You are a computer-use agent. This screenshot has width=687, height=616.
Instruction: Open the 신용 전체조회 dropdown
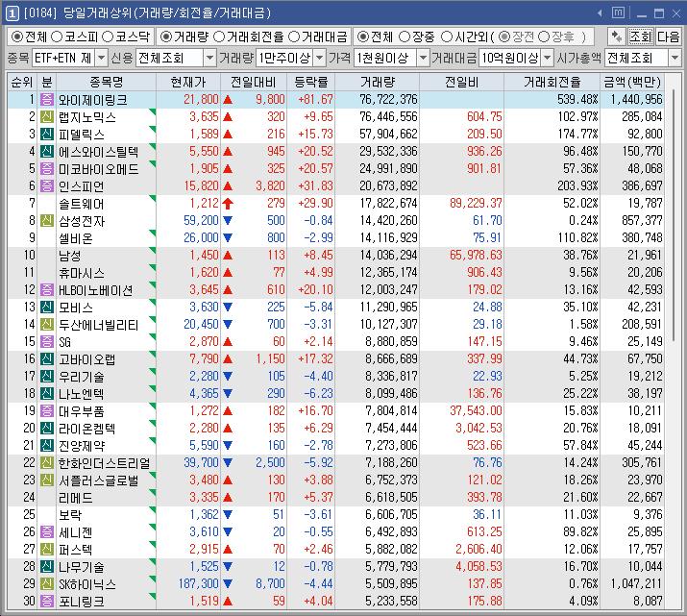pyautogui.click(x=209, y=58)
